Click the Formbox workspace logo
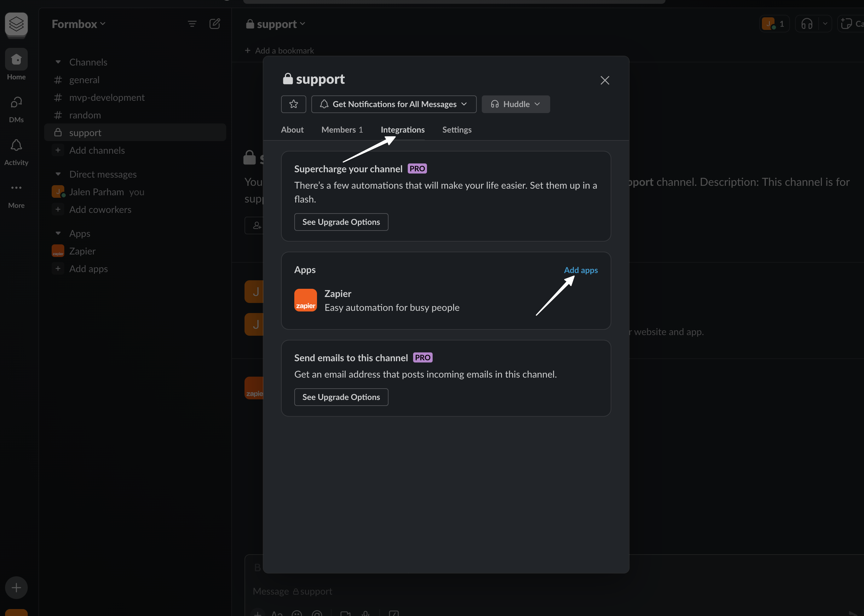This screenshot has width=864, height=616. tap(16, 24)
